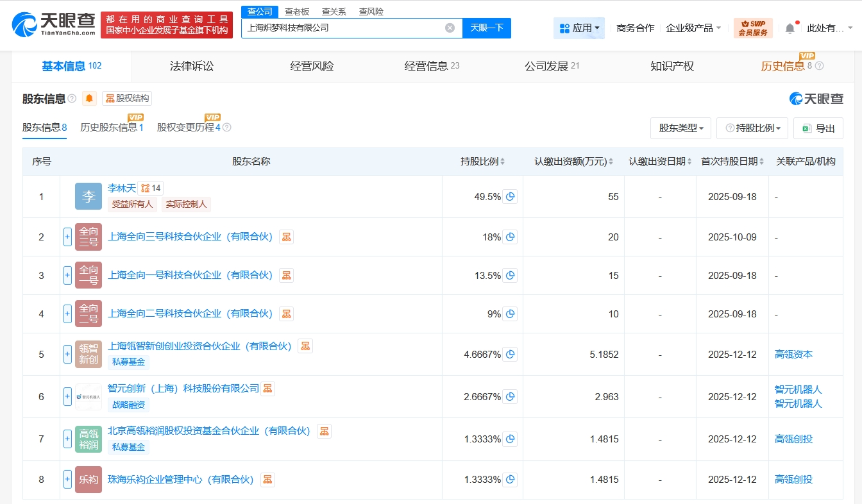Open the 应用 dropdown menu
This screenshot has height=504, width=862.
(x=579, y=28)
